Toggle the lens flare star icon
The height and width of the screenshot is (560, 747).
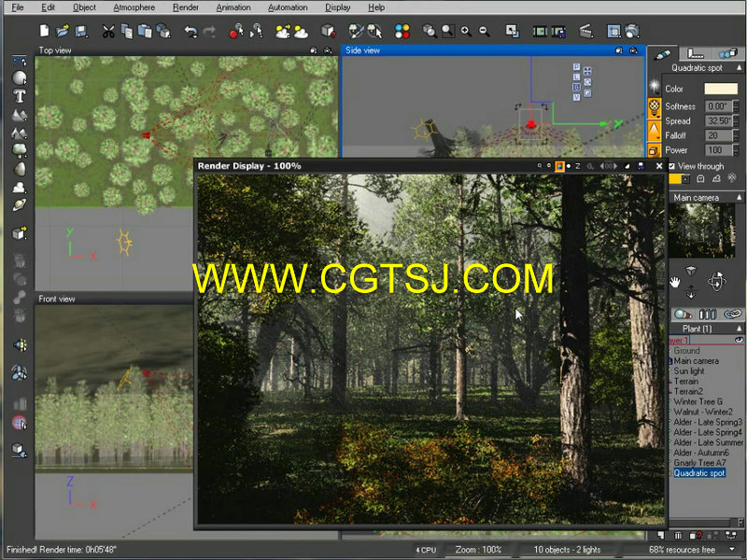click(x=655, y=87)
